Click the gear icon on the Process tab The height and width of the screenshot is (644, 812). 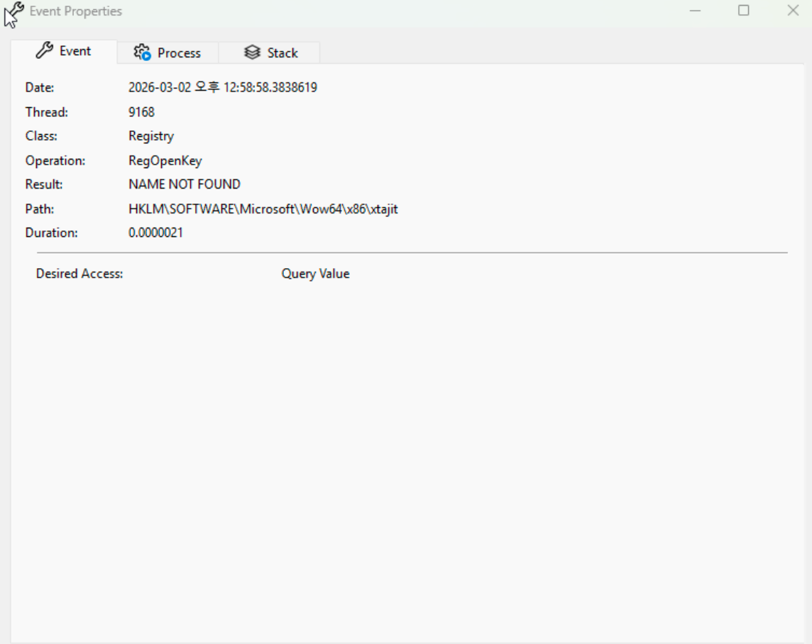[143, 52]
